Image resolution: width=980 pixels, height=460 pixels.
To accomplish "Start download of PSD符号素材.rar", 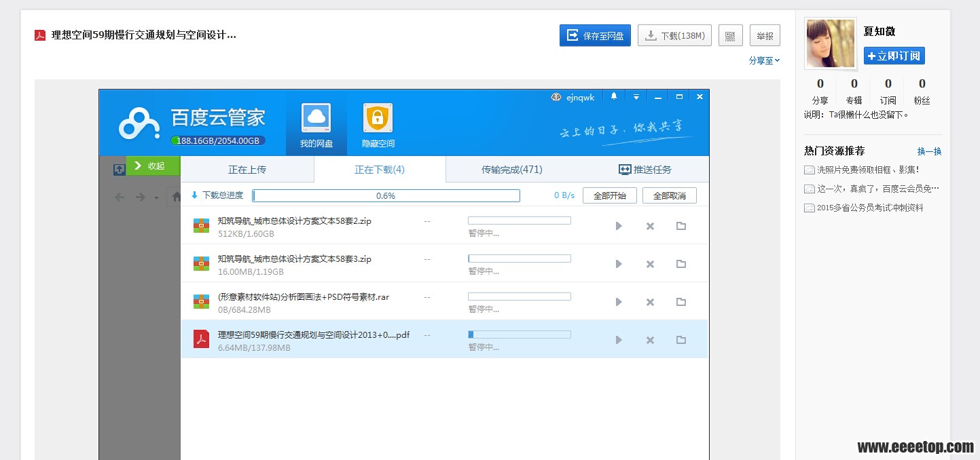I will [x=619, y=302].
